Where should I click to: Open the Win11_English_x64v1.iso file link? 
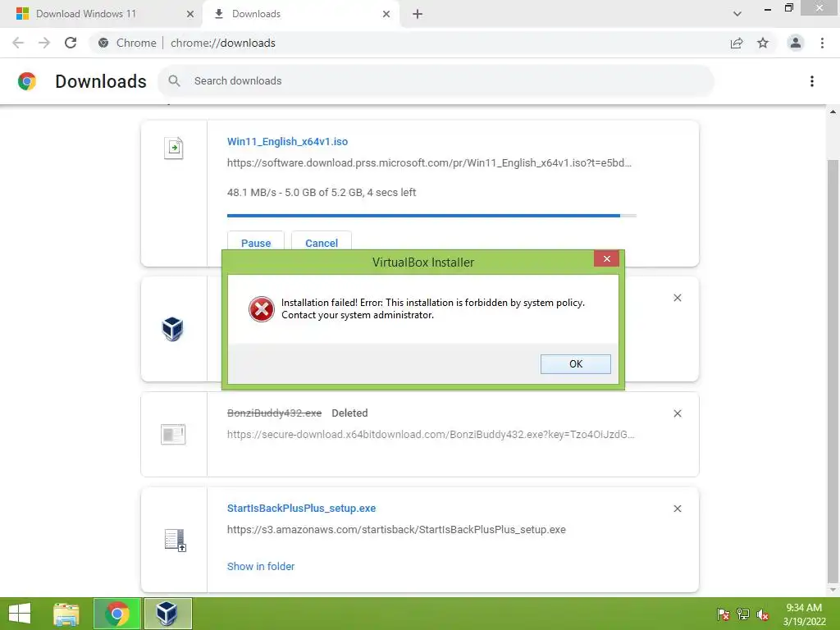[x=287, y=141]
